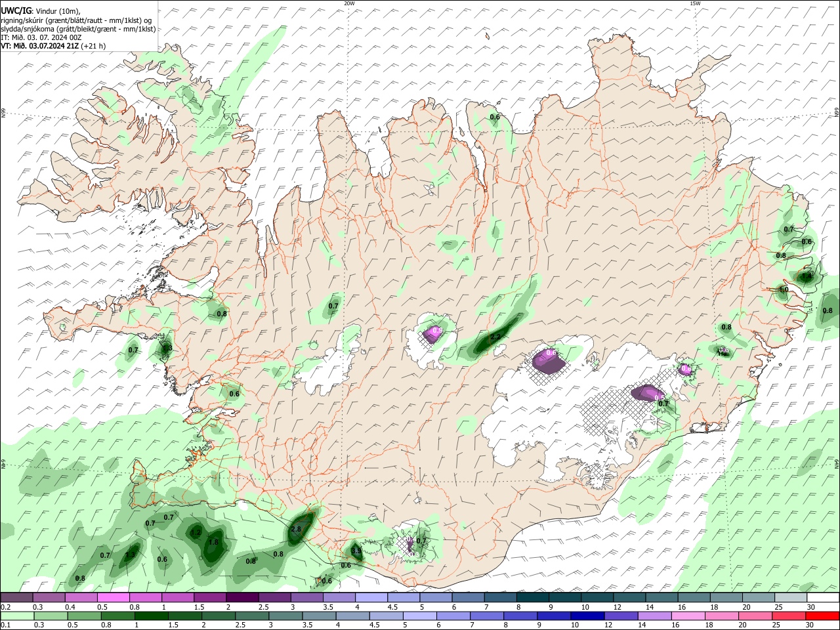Click the '1.2' precipitation value on the map

pos(196,533)
